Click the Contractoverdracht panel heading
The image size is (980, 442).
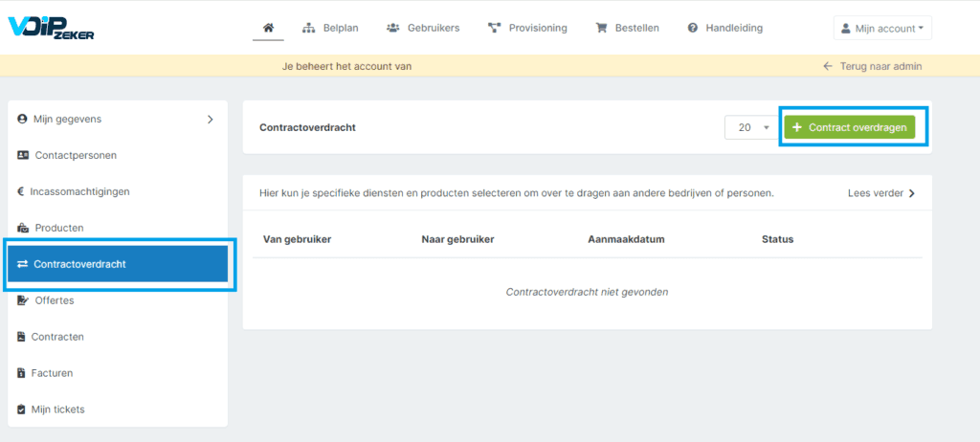pos(307,127)
